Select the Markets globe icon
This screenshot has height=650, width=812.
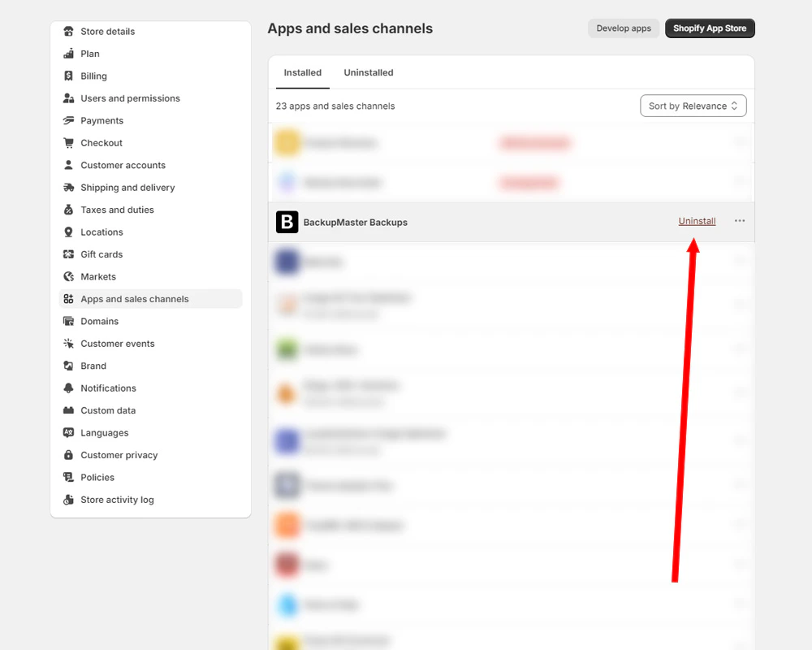tap(68, 276)
